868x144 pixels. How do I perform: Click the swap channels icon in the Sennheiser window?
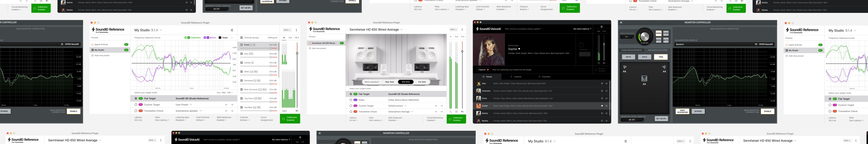[451, 112]
